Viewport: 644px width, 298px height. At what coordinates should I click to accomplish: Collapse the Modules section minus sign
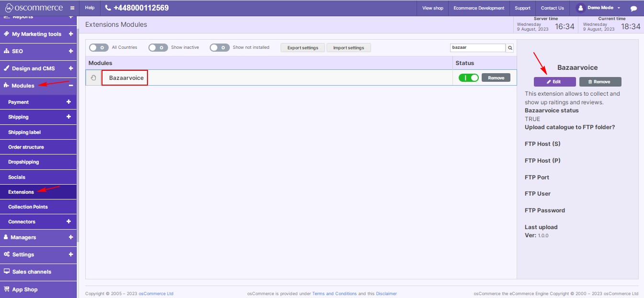pyautogui.click(x=71, y=86)
